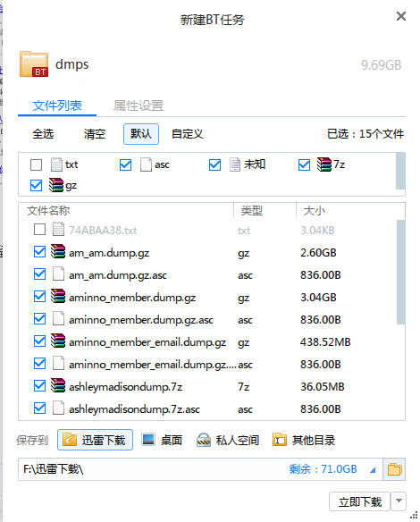Click the file list vertical scrollbar

click(400, 272)
